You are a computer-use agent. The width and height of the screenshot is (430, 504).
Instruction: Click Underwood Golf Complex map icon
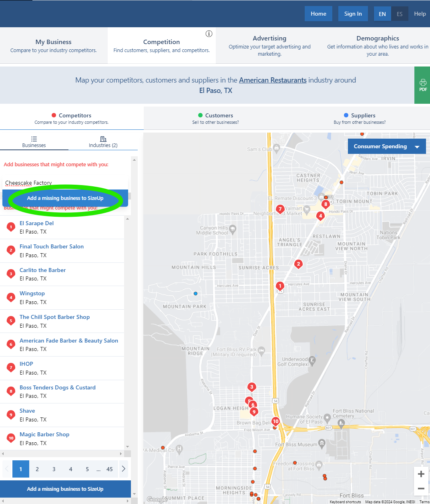(x=312, y=361)
